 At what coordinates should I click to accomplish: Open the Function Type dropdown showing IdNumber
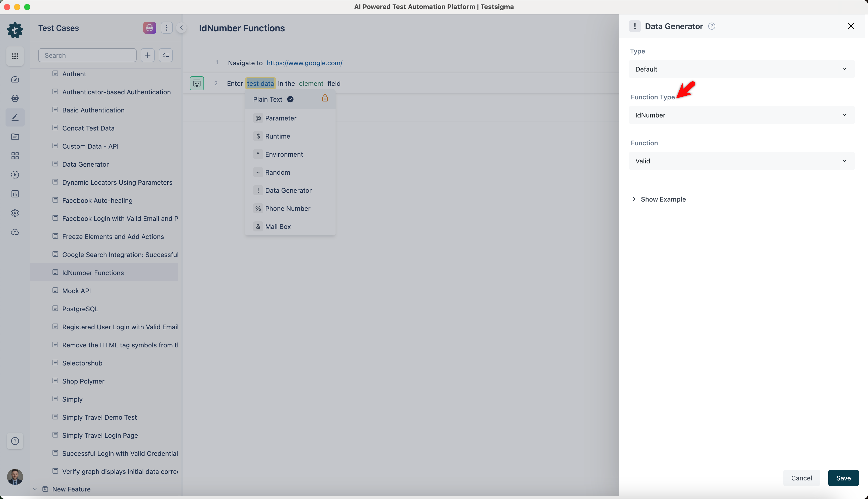point(741,115)
